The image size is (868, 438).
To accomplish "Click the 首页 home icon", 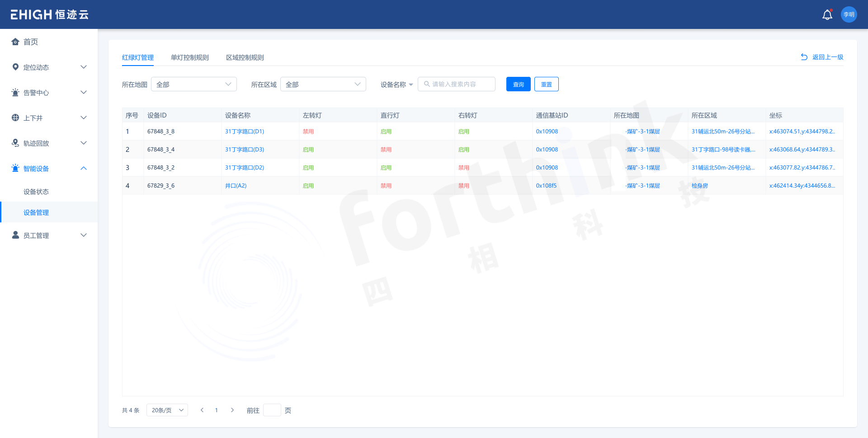I will [15, 42].
